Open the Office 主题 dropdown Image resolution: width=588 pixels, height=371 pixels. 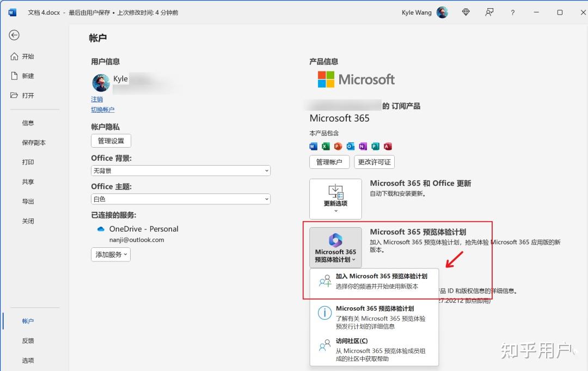180,199
